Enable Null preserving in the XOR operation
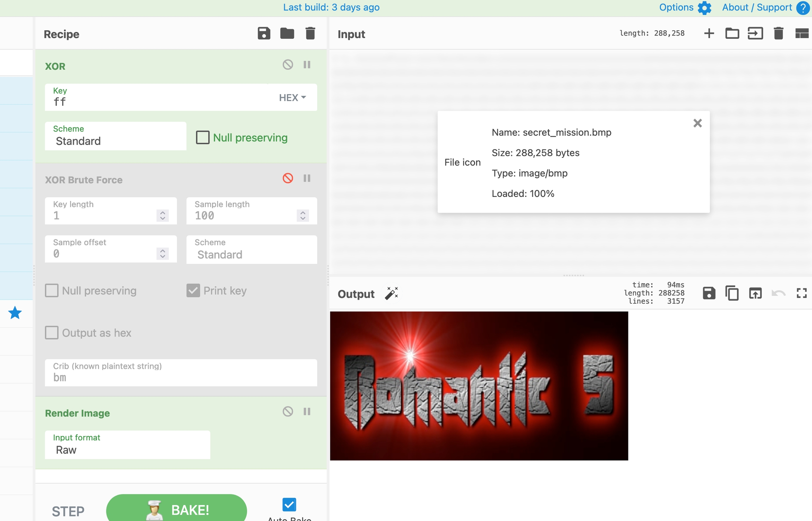This screenshot has height=521, width=812. (x=203, y=137)
